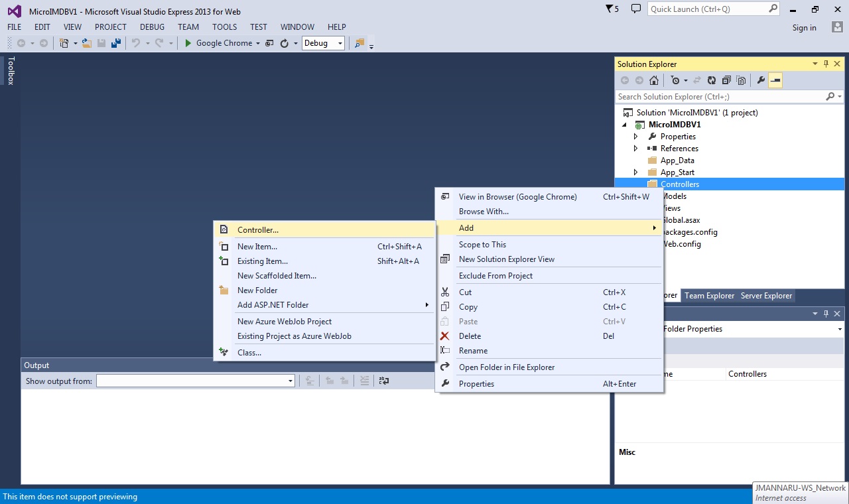Viewport: 849px width, 504px height.
Task: Open the FILE menu
Action: 14,27
